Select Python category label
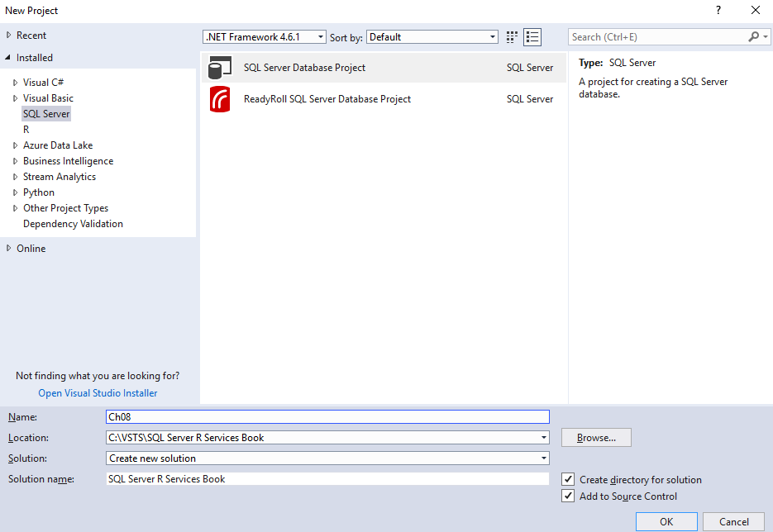773x532 pixels. pos(39,192)
